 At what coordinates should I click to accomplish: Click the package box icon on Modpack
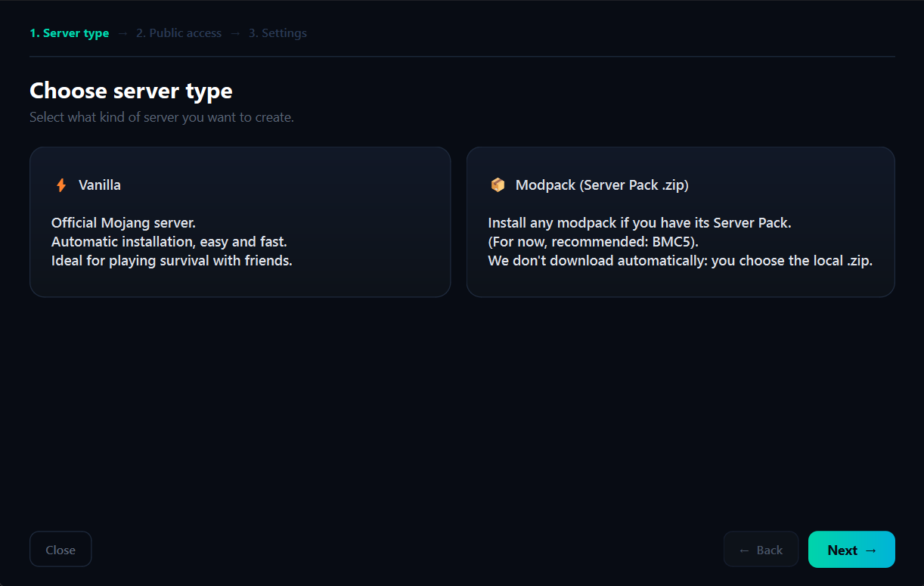tap(498, 185)
